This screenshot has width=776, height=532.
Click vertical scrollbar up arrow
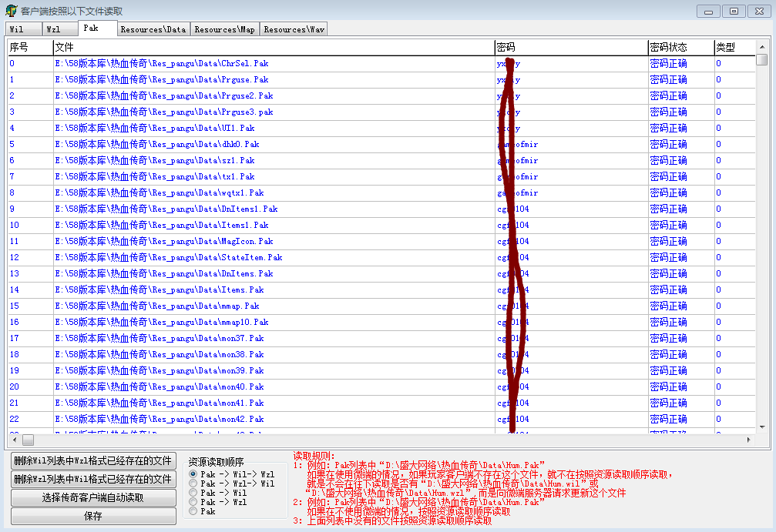tap(762, 46)
